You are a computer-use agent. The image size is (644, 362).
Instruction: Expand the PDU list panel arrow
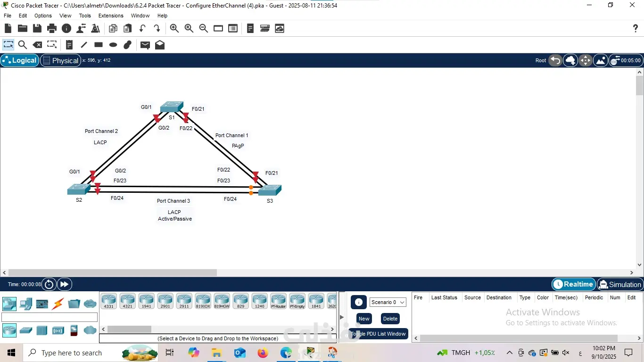(x=342, y=317)
